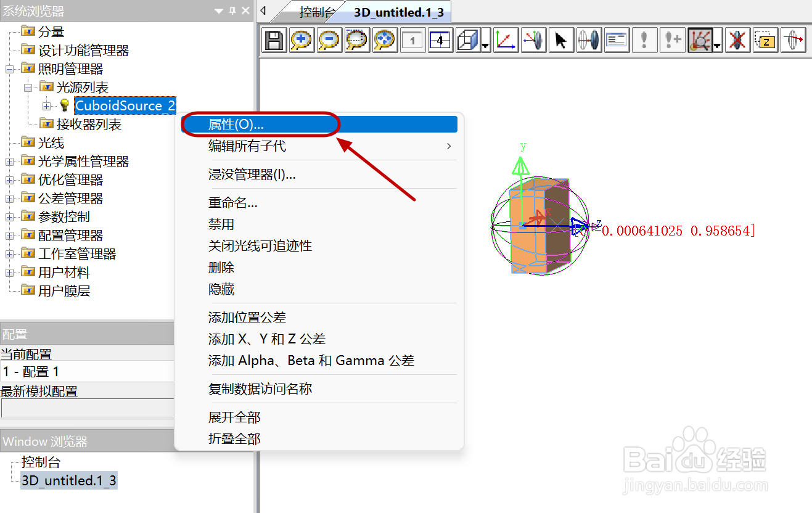Enable the four-viewport layout icon
This screenshot has width=812, height=513.
pyautogui.click(x=440, y=39)
